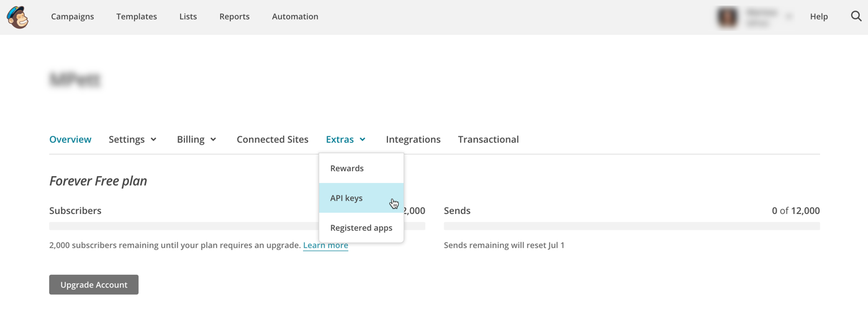Image resolution: width=868 pixels, height=317 pixels.
Task: Choose Rewards from Extras menu
Action: pyautogui.click(x=361, y=168)
